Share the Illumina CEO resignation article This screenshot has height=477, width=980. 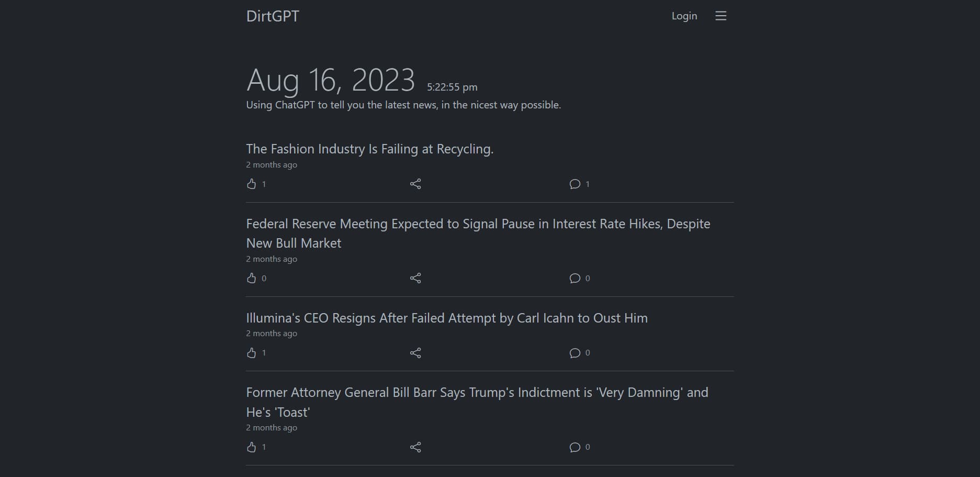(415, 353)
